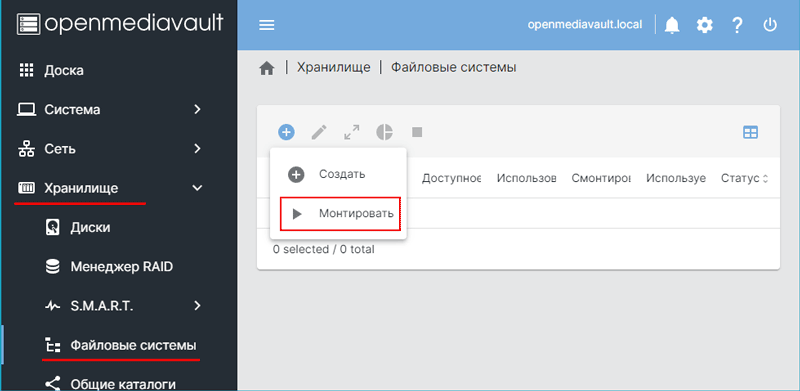Toggle the hamburger navigation menu
Viewport: 800px width, 391px height.
pyautogui.click(x=266, y=25)
